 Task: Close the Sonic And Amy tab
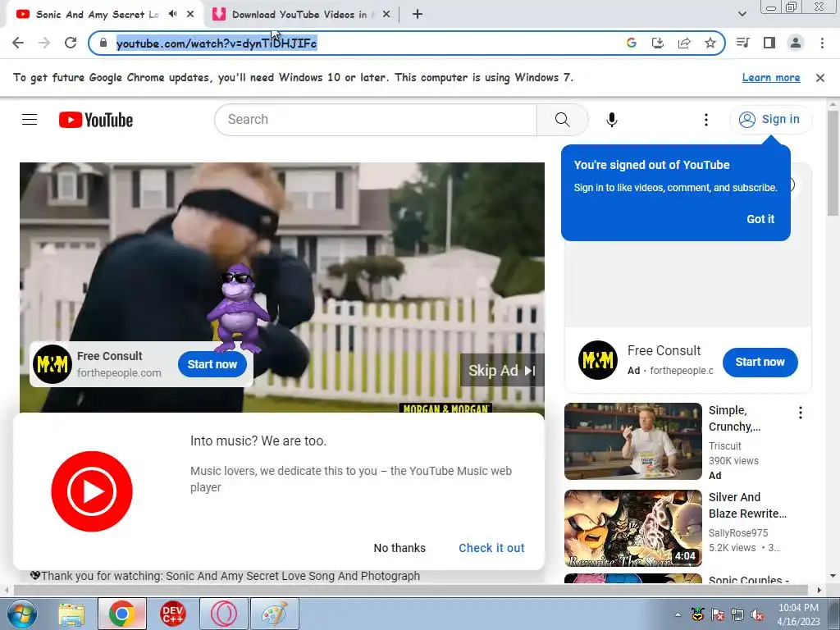[x=190, y=15]
